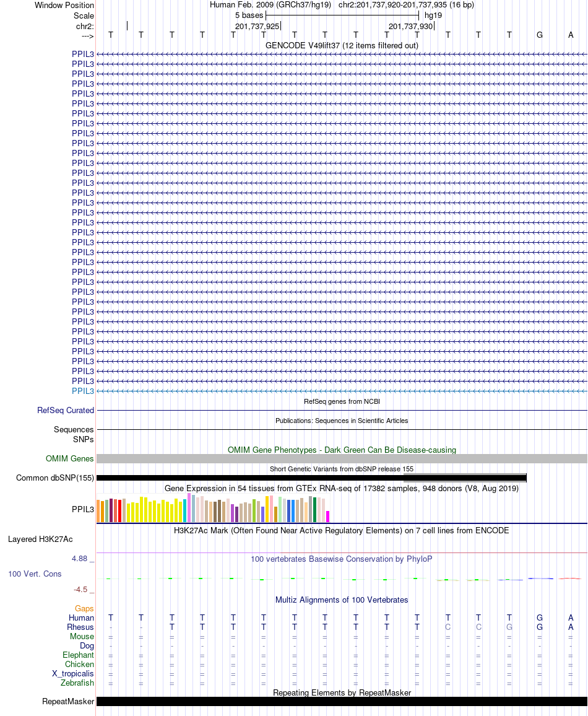Click the '100 Vert. Cons' track label

click(35, 574)
